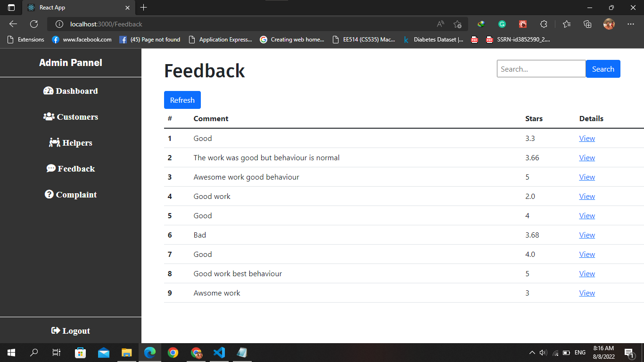
Task: Open the Diabetes Dataset bookmark
Action: pos(433,40)
